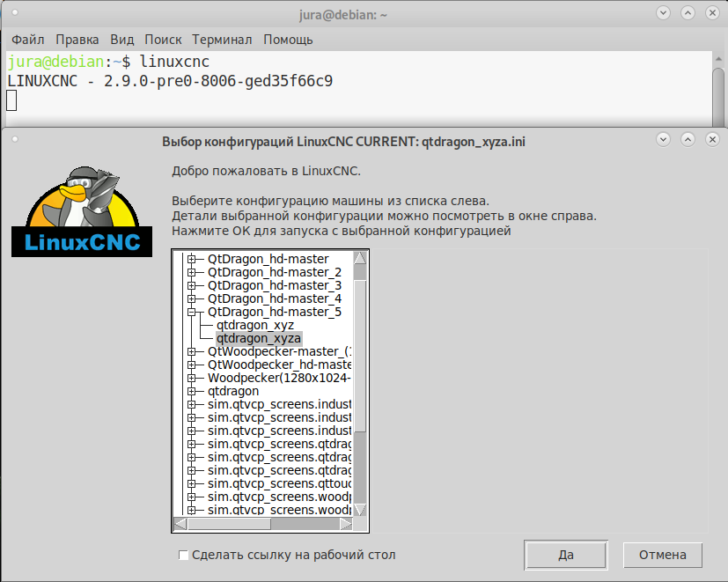This screenshot has width=728, height=582.
Task: Click the config list scroll-left arrow
Action: click(x=180, y=524)
